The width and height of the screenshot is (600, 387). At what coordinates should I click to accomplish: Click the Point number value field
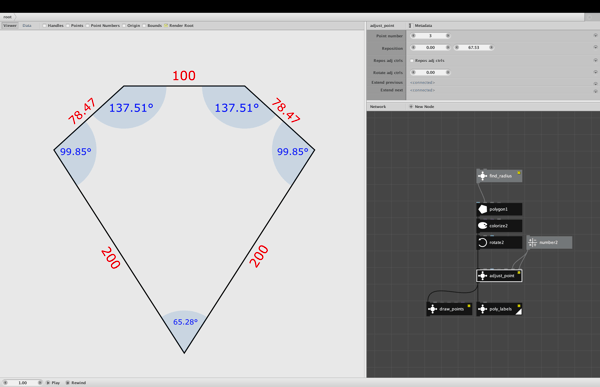[430, 36]
